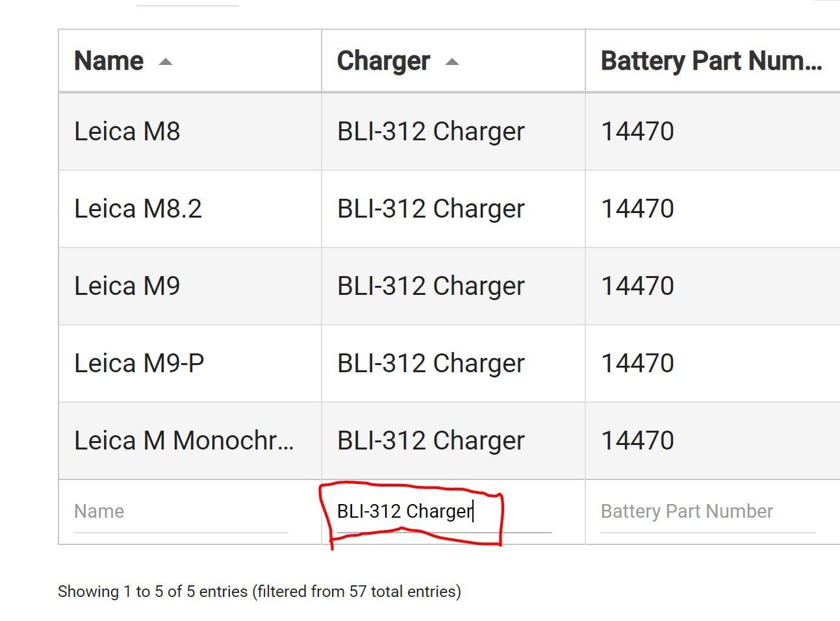Screen dimensions: 840x621
Task: Select the Leica M9-P name cell
Action: 190,364
